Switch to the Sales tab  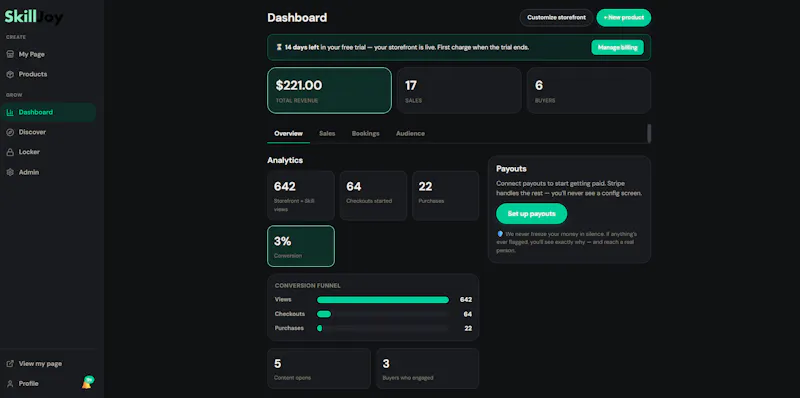(x=327, y=134)
